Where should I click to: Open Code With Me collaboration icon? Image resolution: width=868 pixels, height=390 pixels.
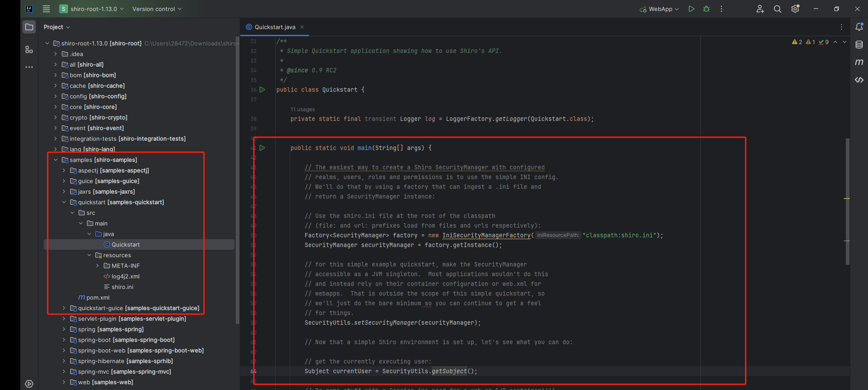760,9
